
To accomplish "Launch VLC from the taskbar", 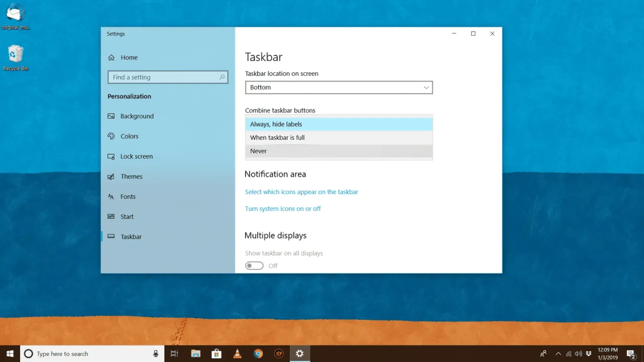I will 237,353.
